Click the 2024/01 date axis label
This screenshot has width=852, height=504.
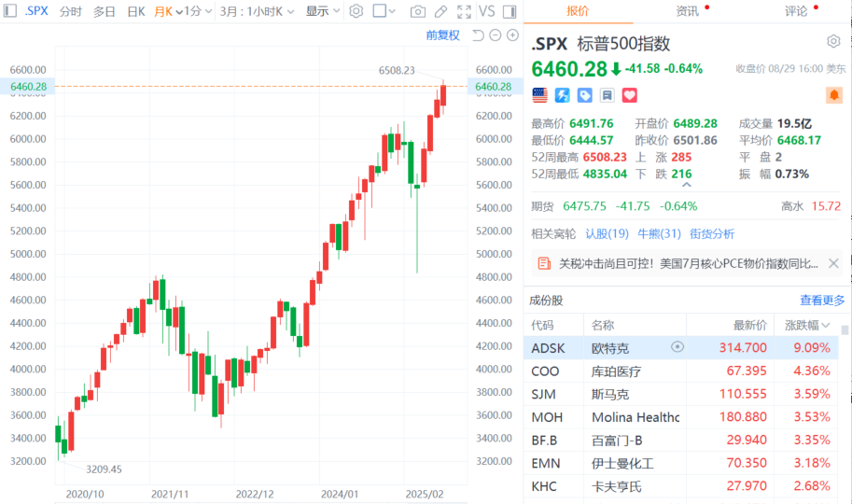coord(340,495)
